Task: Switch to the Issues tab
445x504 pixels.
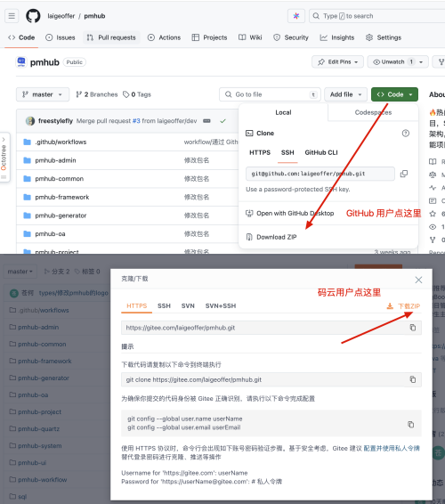Action: pos(61,37)
